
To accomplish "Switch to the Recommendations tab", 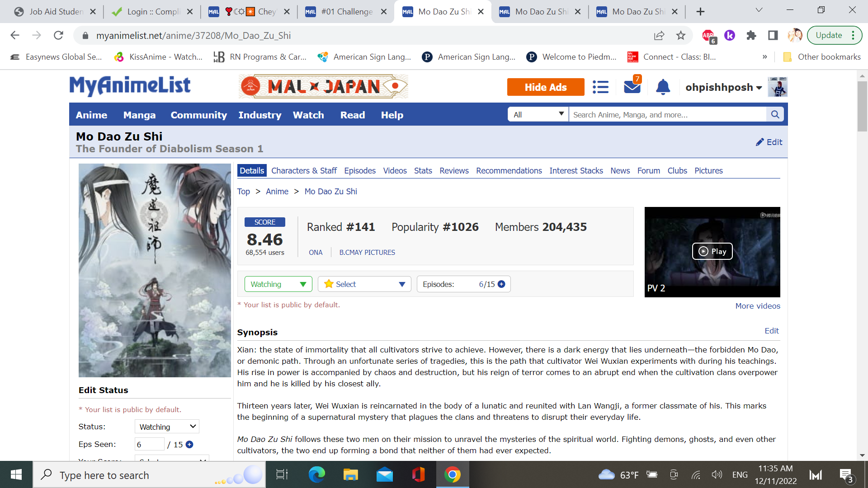I will pyautogui.click(x=509, y=170).
